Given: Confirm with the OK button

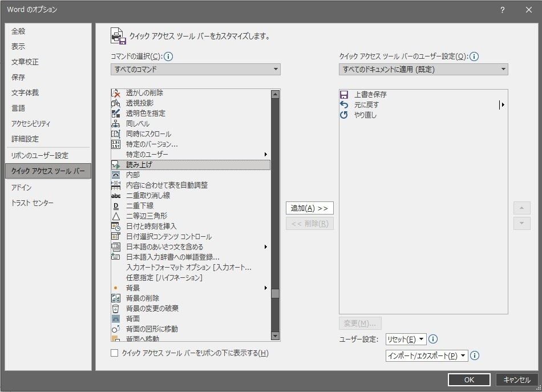Looking at the screenshot, I should pyautogui.click(x=469, y=379).
